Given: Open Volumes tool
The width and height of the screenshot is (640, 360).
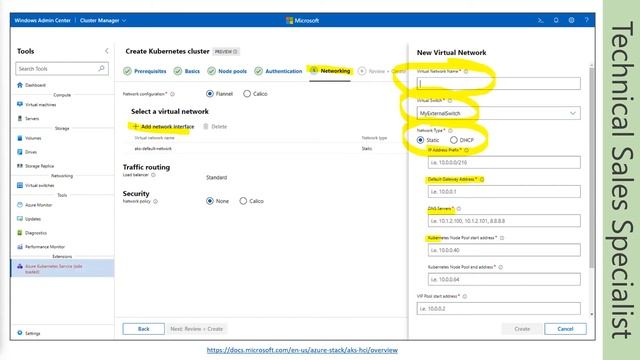Looking at the screenshot, I should point(29,138).
